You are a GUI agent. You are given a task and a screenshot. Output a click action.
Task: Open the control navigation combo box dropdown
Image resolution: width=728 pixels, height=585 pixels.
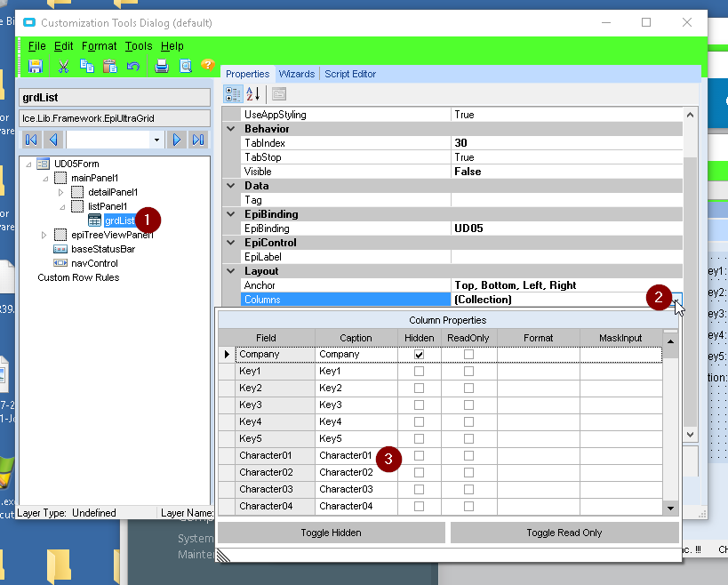[x=156, y=140]
